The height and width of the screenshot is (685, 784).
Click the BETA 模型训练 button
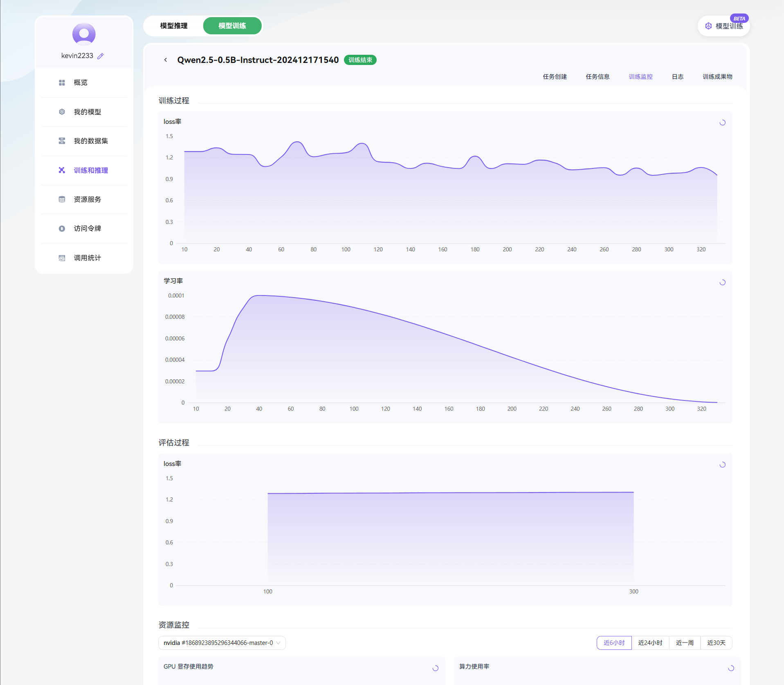coord(724,26)
